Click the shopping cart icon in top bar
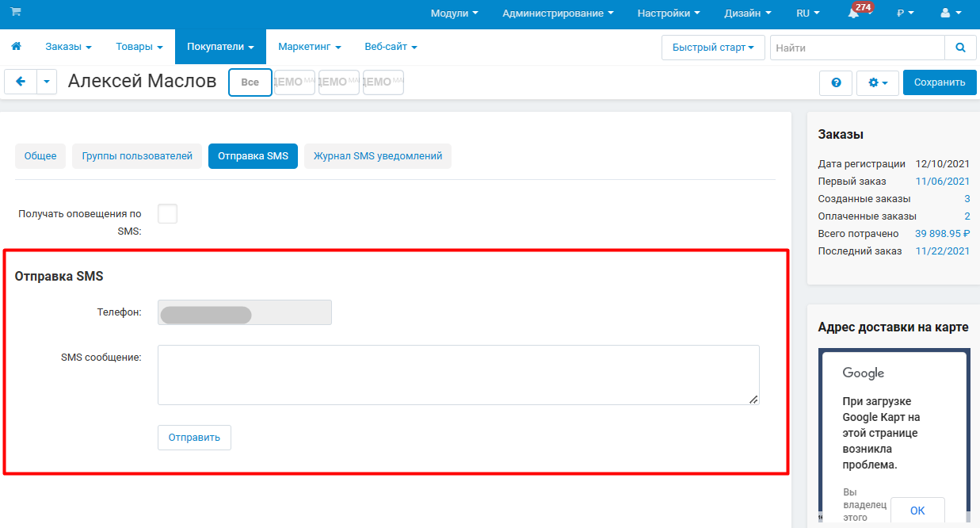 [x=16, y=12]
